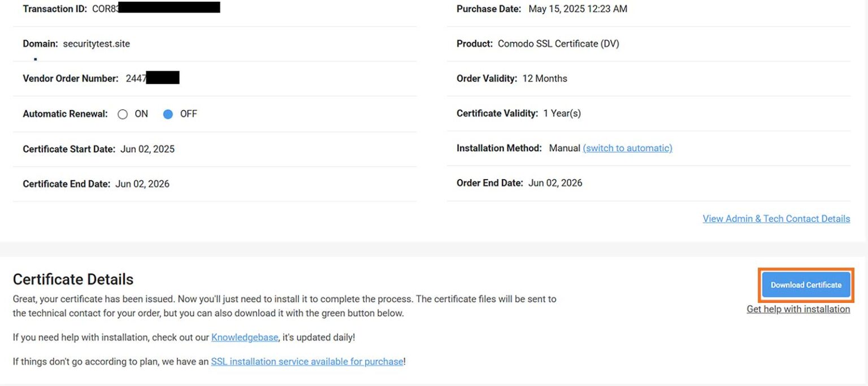
Task: Click the Certificate Start Date value
Action: tap(147, 149)
